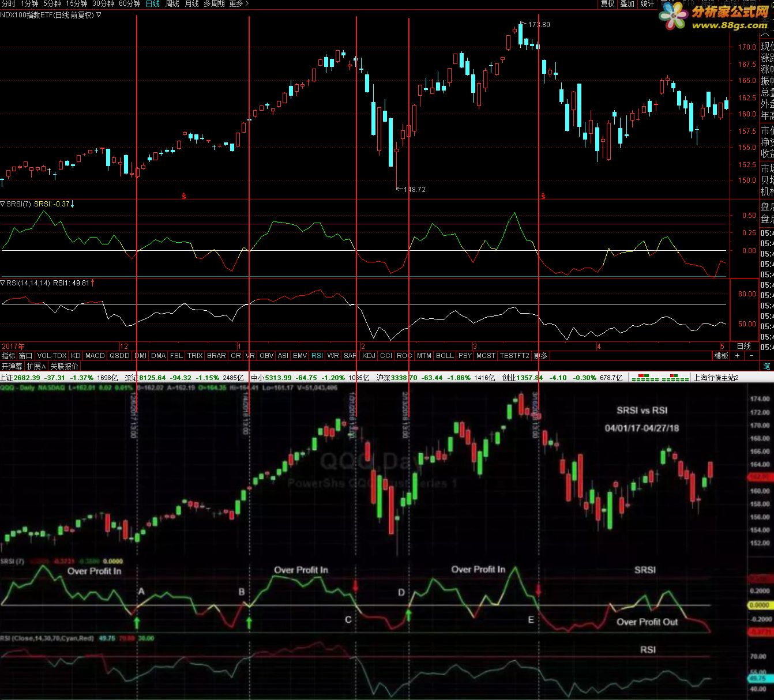Apply the BRAR indicator
Image resolution: width=774 pixels, height=700 pixels.
pyautogui.click(x=216, y=356)
